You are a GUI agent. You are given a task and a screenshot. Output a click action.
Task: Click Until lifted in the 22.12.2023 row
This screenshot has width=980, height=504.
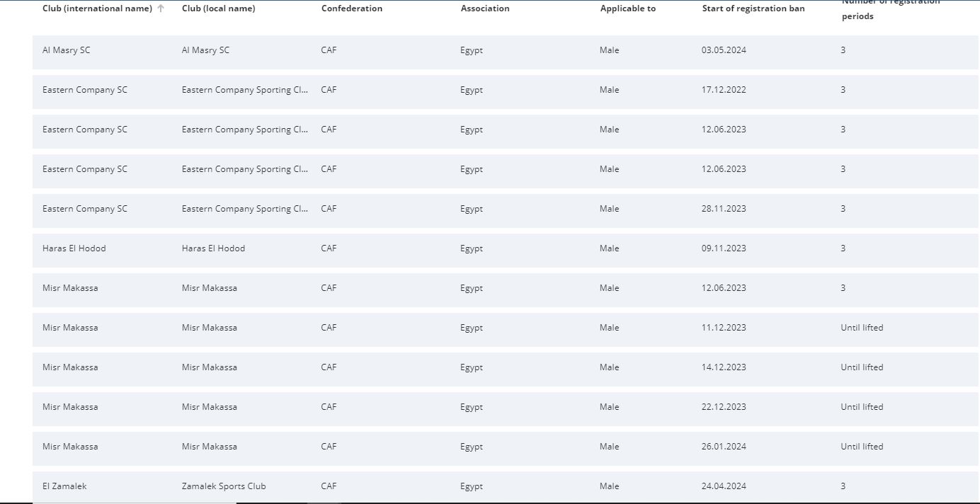(862, 407)
